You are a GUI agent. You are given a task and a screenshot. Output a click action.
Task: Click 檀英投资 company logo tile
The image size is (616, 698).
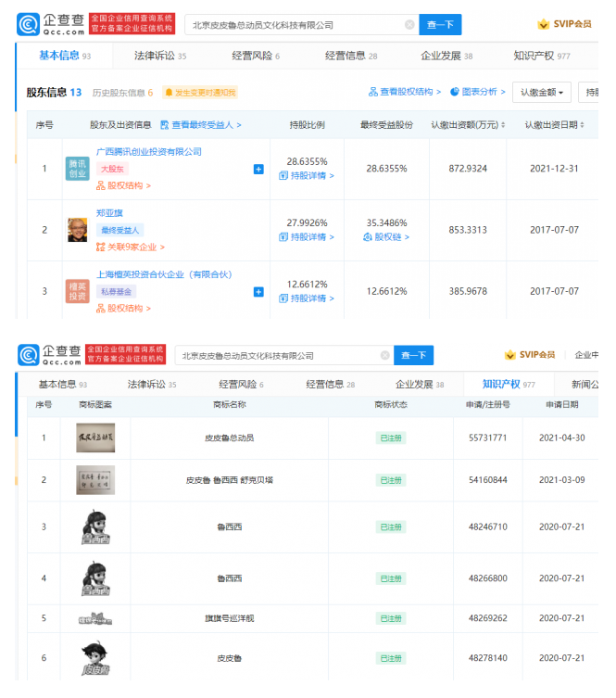(78, 292)
